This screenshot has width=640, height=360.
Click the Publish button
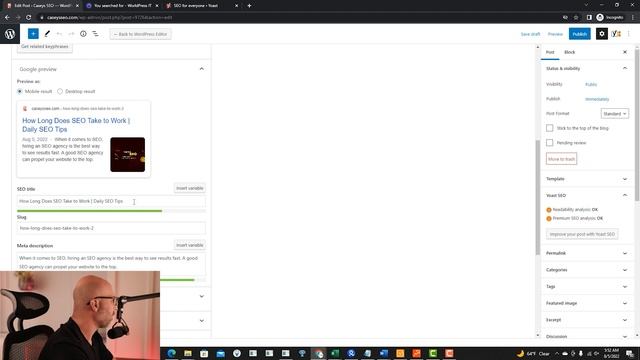580,34
